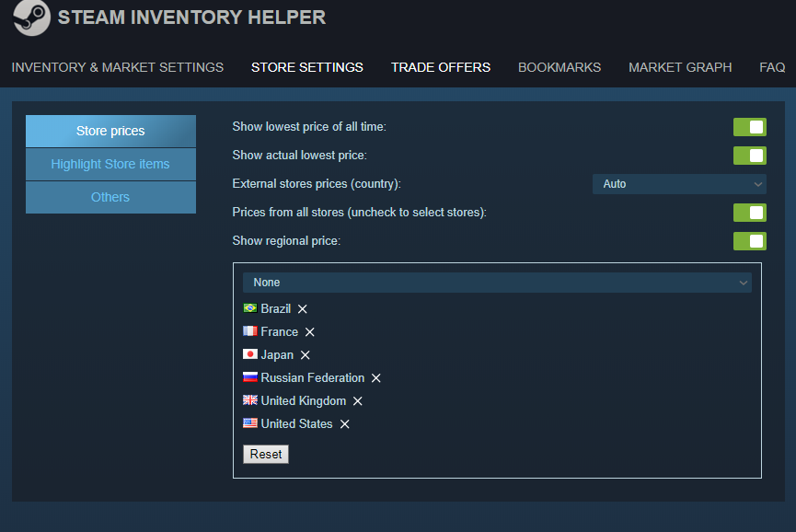
Task: Toggle Show lowest price of all time
Action: 750,127
